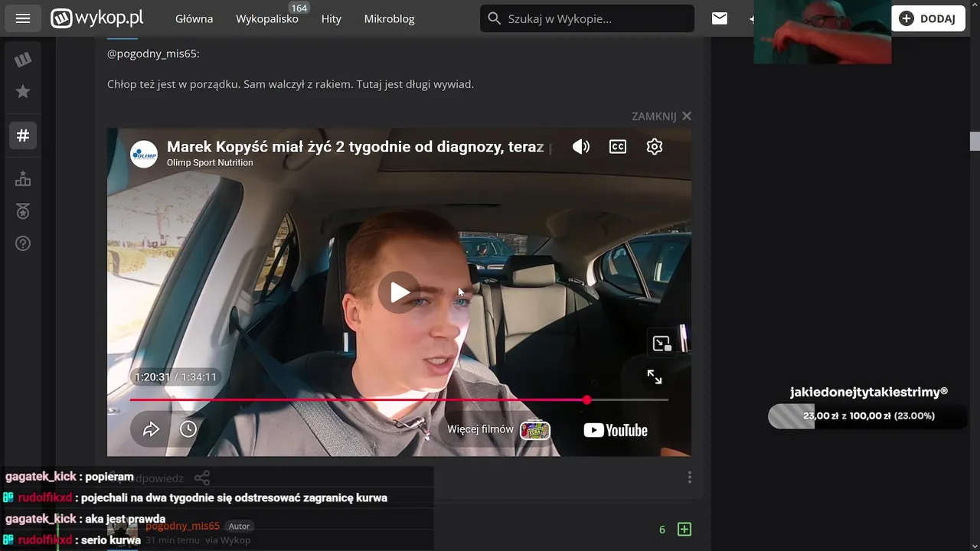
Task: Open the mail messages icon
Action: coord(720,18)
